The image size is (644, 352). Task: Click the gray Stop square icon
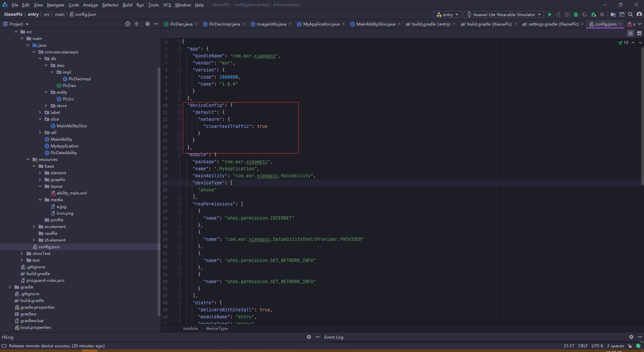coord(602,14)
